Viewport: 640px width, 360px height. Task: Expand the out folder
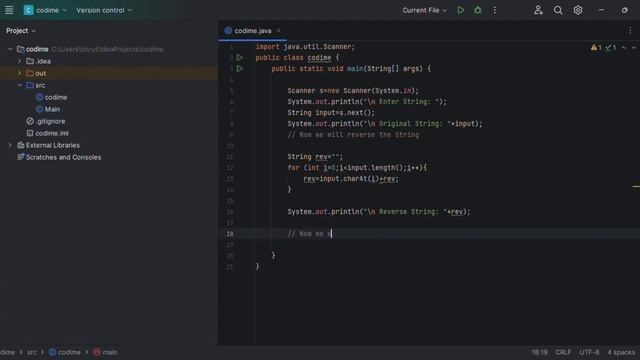(19, 73)
